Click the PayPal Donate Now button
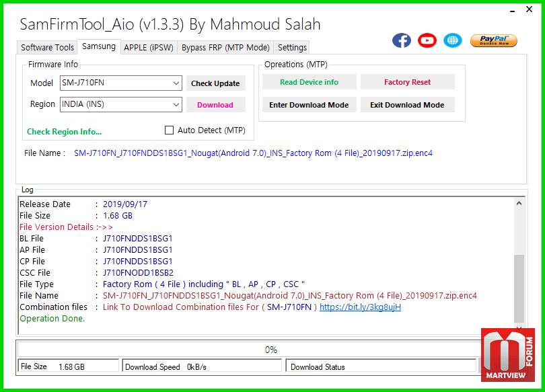 [494, 40]
